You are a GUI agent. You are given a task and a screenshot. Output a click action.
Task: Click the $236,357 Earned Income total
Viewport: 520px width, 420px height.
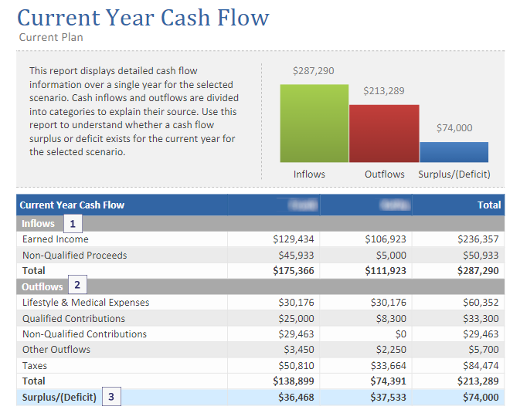click(x=478, y=239)
